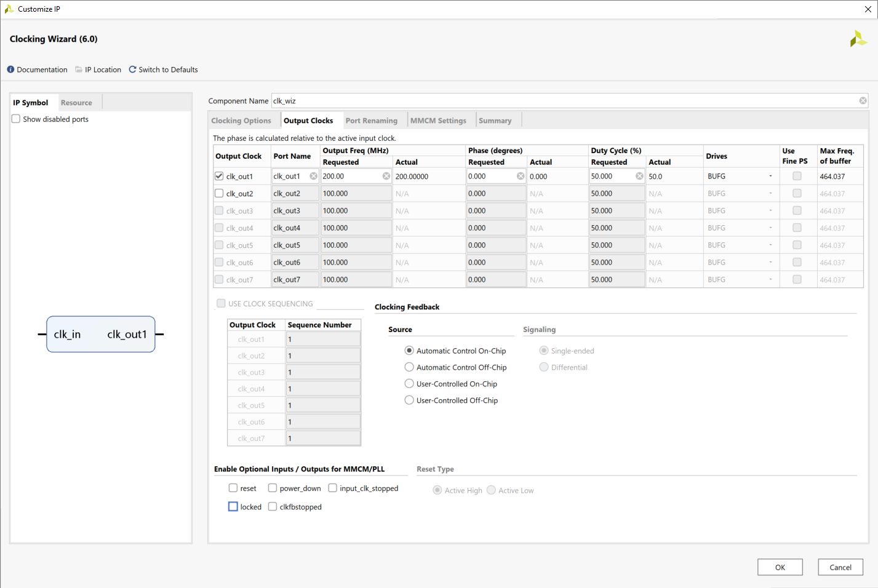This screenshot has height=588, width=878.
Task: Open the clk_out7 Drives BUFG dropdown
Action: coord(741,279)
